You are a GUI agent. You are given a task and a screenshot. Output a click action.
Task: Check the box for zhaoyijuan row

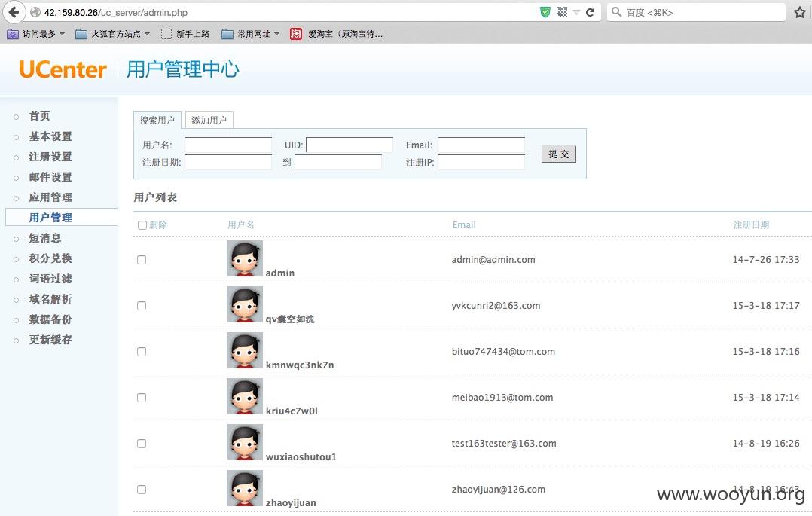pyautogui.click(x=142, y=490)
